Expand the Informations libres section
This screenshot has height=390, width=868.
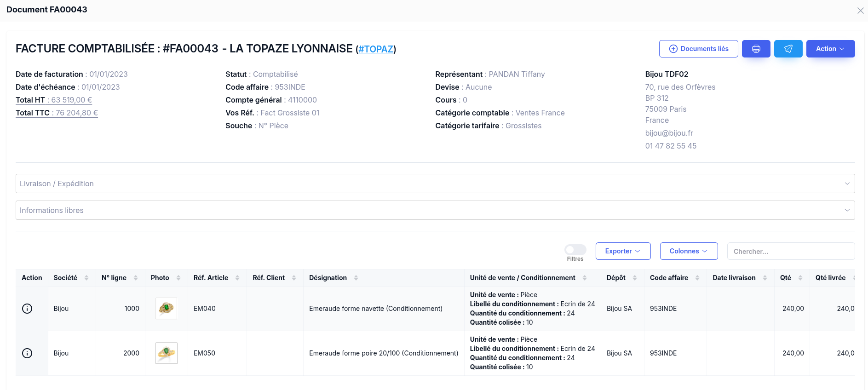(435, 210)
